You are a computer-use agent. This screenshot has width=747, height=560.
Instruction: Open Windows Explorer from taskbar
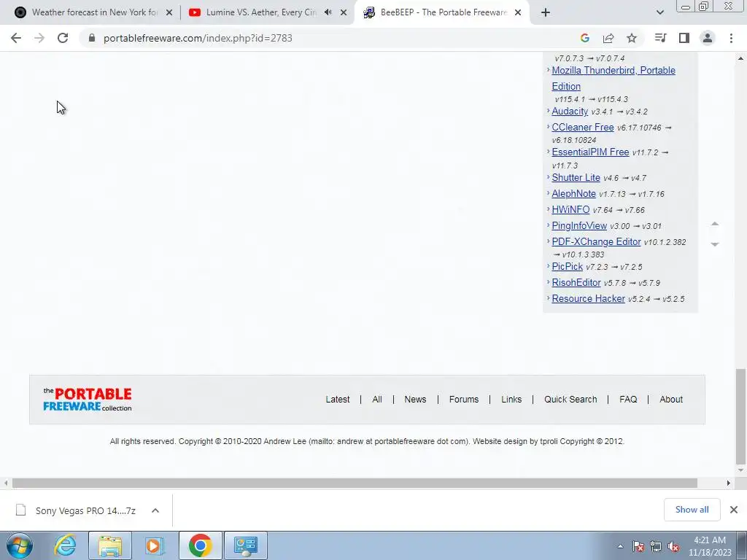pos(110,545)
